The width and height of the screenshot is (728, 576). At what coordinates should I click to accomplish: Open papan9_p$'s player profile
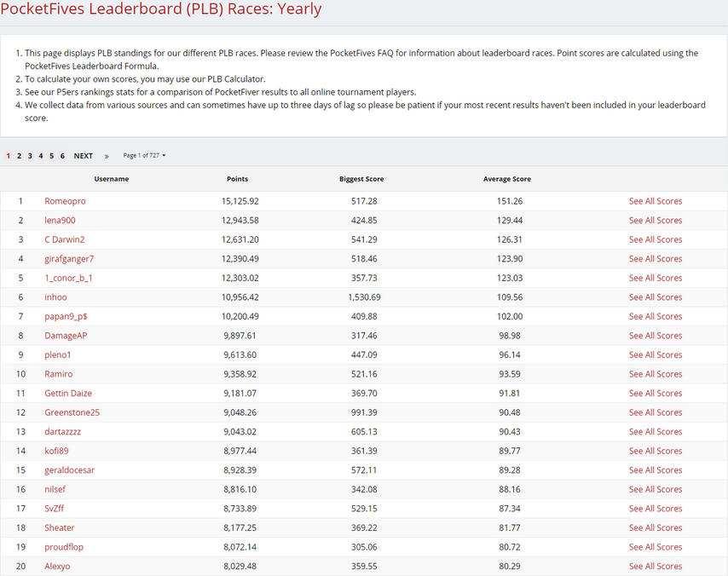pos(66,317)
